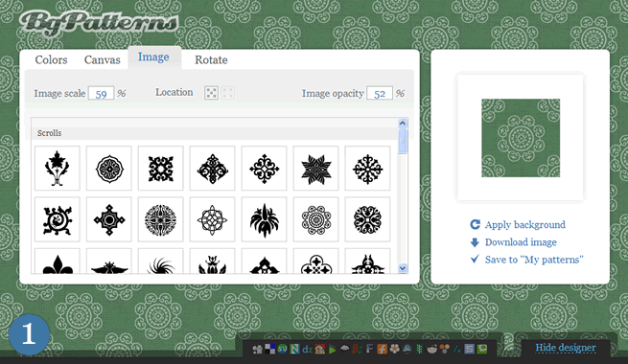This screenshot has width=628, height=364.
Task: Go to the Rotate tab
Action: 211,59
